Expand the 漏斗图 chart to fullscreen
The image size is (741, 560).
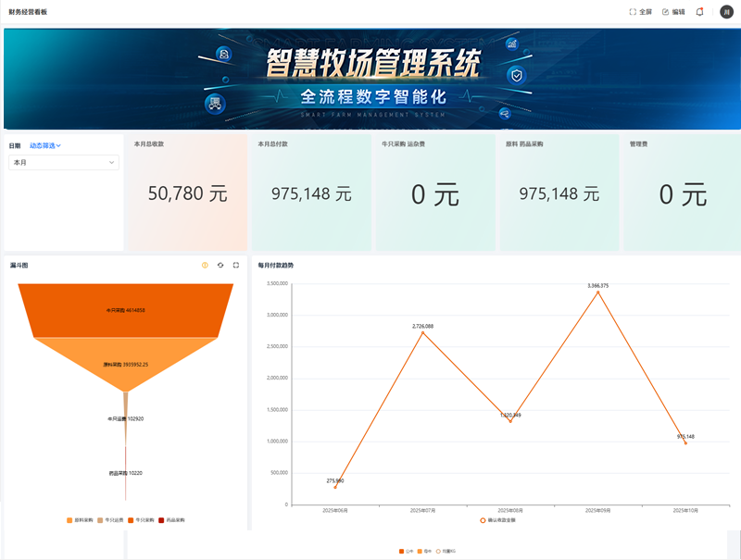coord(236,265)
